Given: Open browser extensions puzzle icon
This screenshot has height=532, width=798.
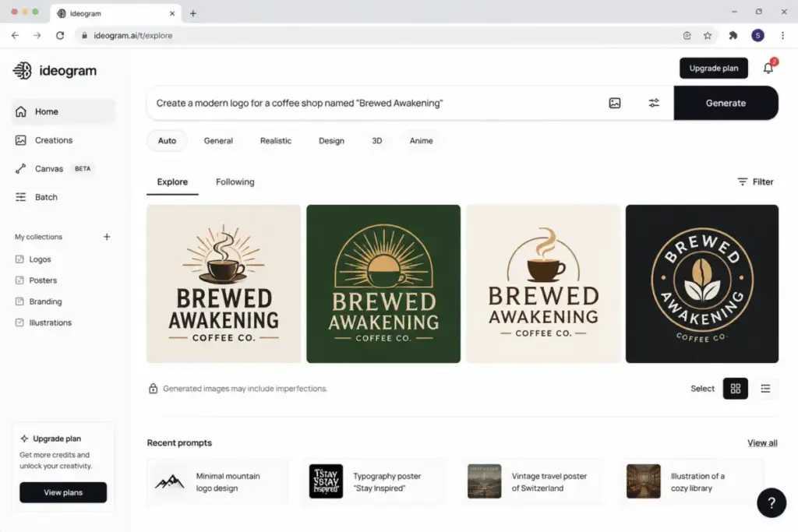Looking at the screenshot, I should [733, 36].
